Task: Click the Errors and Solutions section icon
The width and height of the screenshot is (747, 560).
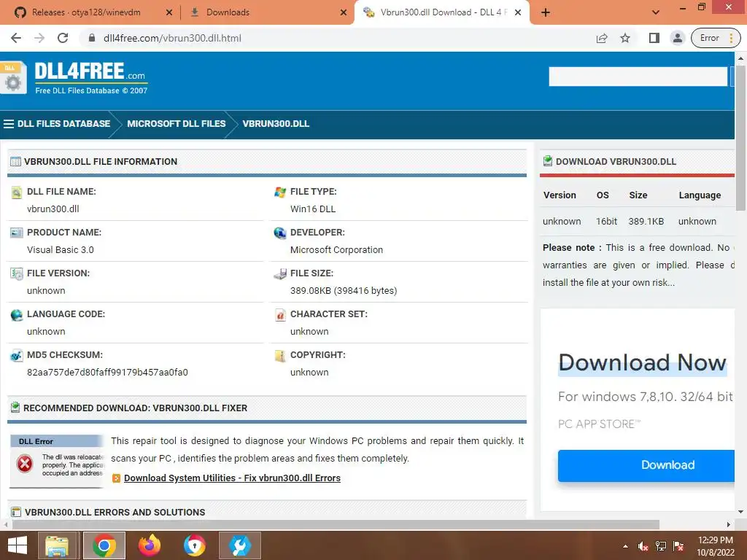Action: click(16, 512)
